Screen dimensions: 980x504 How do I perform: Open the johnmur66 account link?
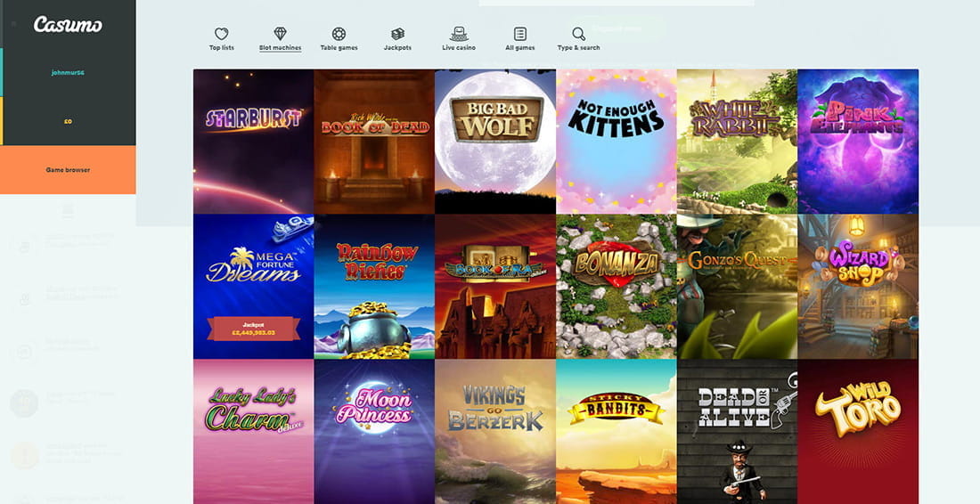(68, 72)
